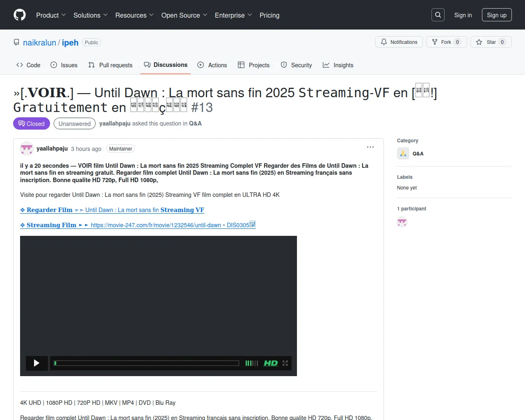
Task: Click the play button on video
Action: (37, 363)
